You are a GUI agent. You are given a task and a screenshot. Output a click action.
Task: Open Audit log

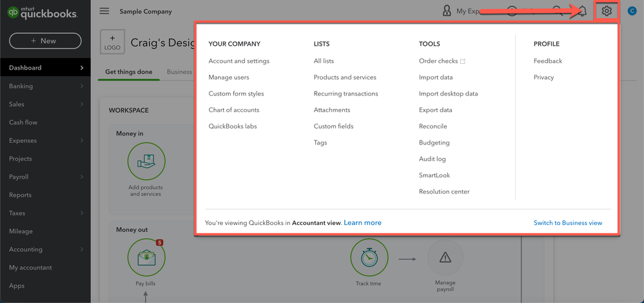433,159
